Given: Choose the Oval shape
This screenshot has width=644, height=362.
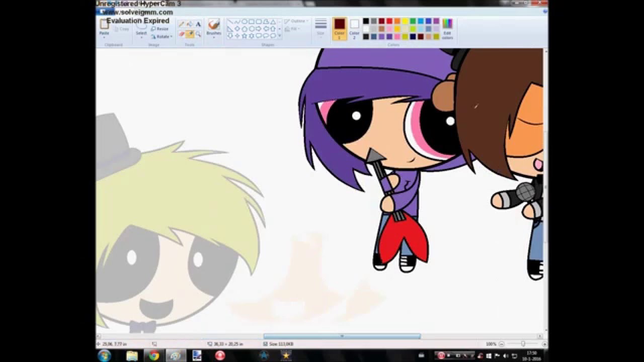Looking at the screenshot, I should [245, 22].
